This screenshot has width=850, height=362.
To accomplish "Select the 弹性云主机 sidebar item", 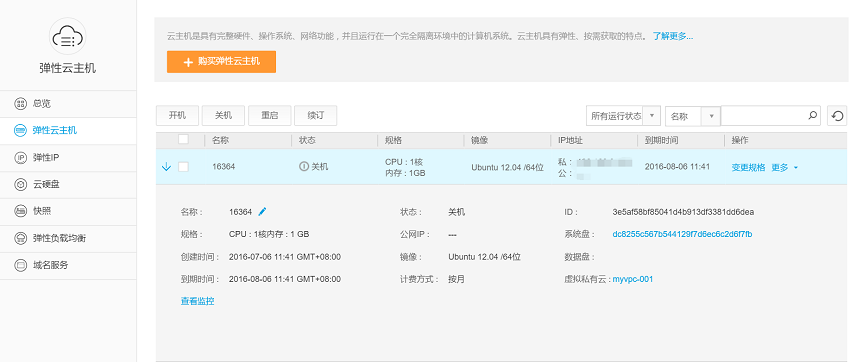I will coord(68,131).
